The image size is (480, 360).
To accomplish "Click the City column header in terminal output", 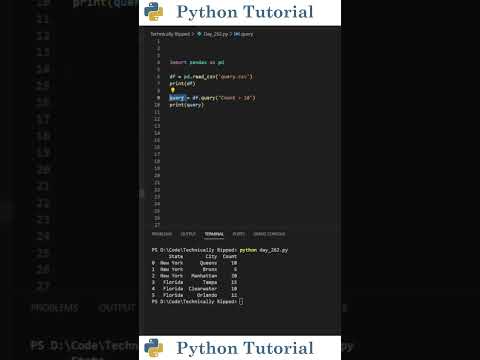I will click(x=211, y=257).
